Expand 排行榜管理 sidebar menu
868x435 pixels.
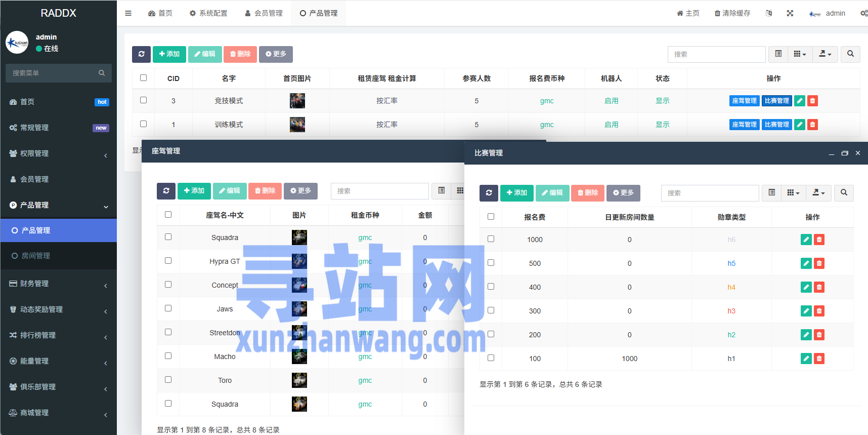[59, 335]
